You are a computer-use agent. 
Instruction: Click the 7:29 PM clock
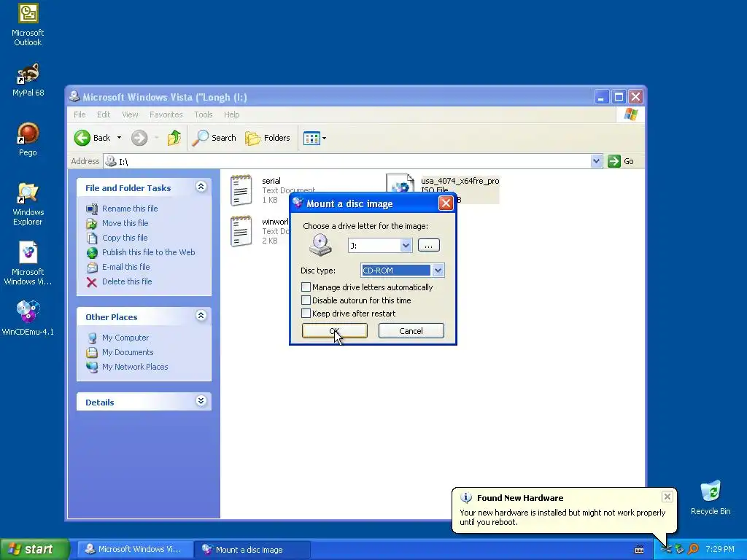pyautogui.click(x=720, y=550)
